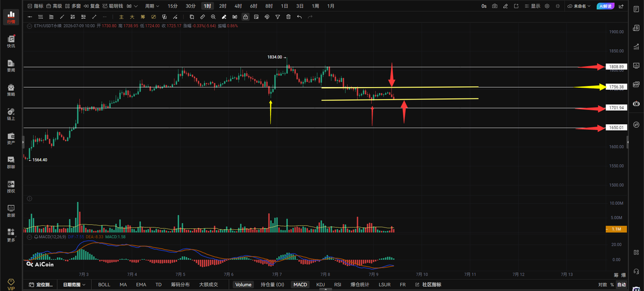644x291 pixels.
Task: Click the yellow 1756.38 price label
Action: click(616, 87)
